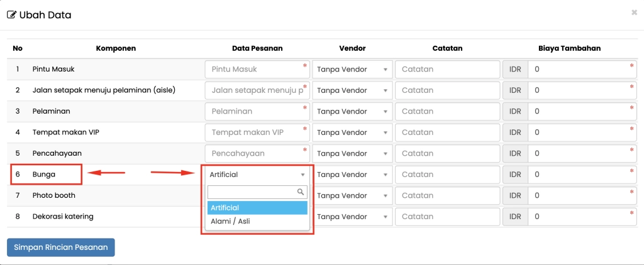Screen dimensions: 644x265
Task: Focus the dropdown search text box
Action: pos(252,192)
